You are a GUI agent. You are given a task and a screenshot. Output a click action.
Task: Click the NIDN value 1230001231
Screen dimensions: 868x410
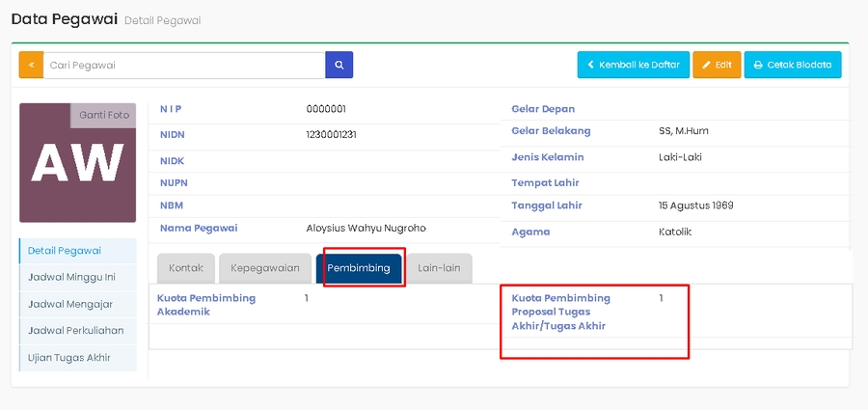(331, 134)
